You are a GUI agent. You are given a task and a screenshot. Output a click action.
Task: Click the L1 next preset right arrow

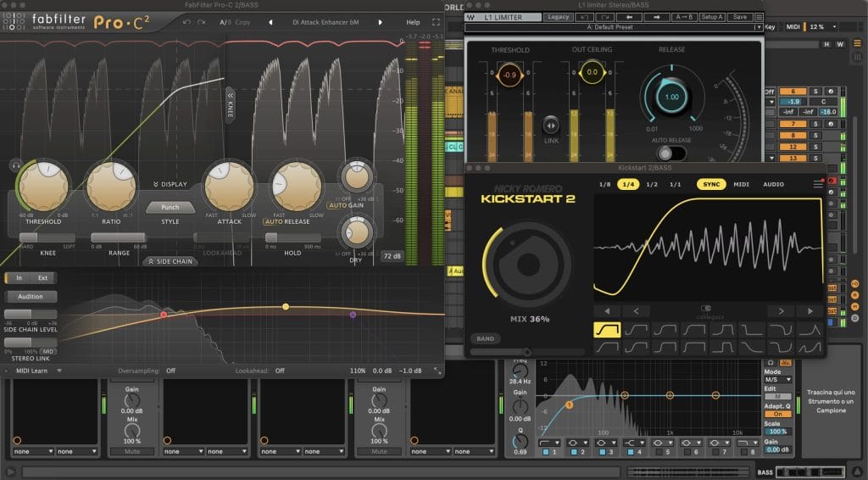coord(657,17)
